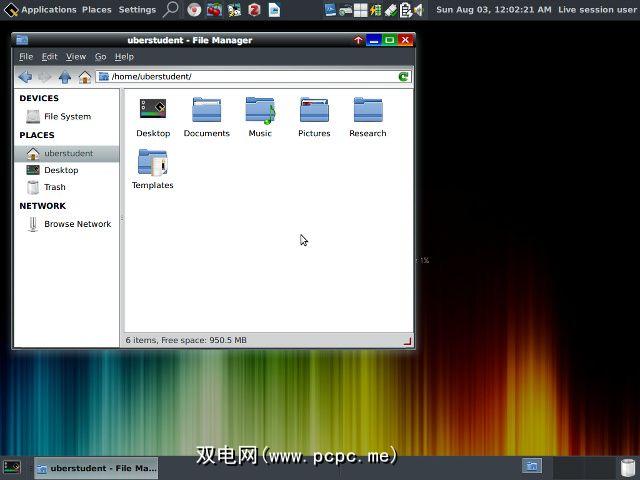The width and height of the screenshot is (640, 480).
Task: Go to parent folder with up arrow
Action: pos(64,77)
